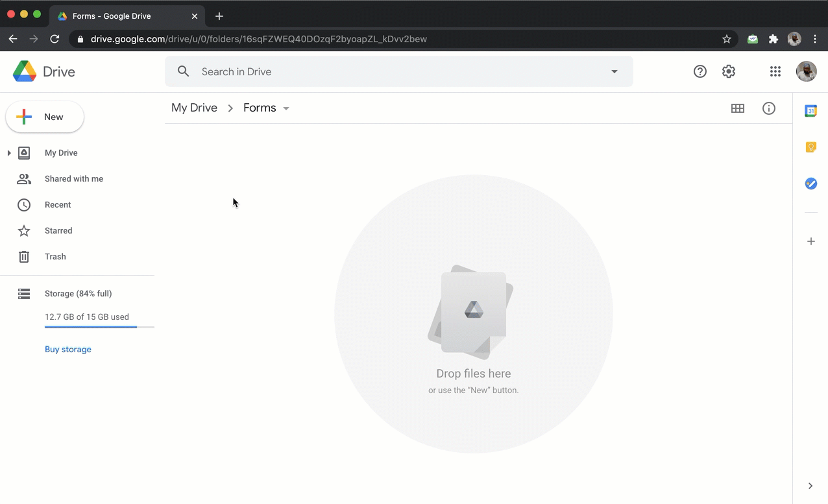Click the plus icon to get add-ons

pyautogui.click(x=810, y=241)
